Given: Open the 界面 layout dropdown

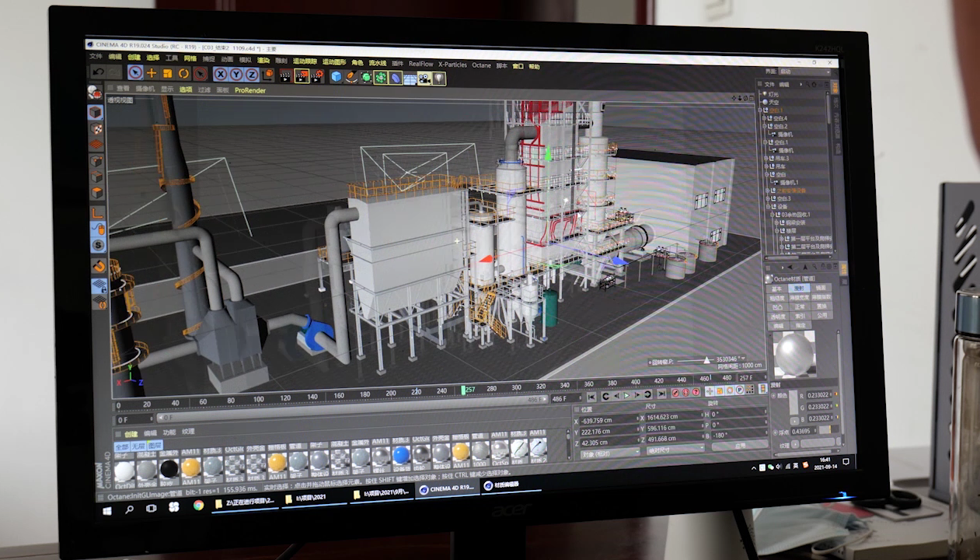Looking at the screenshot, I should [x=806, y=72].
